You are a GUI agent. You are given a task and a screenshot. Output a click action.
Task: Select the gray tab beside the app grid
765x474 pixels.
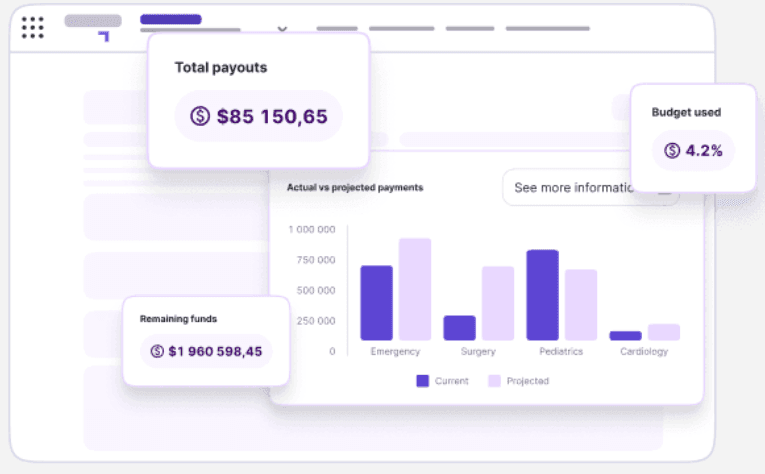point(93,20)
